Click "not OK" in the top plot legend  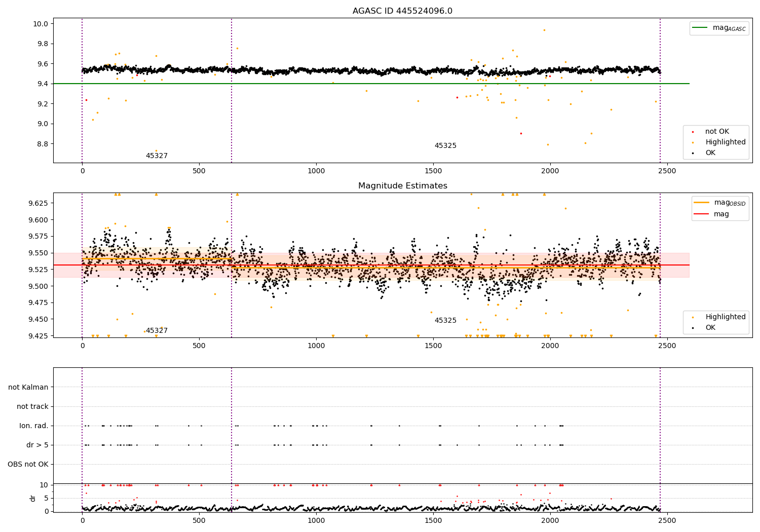click(x=717, y=132)
